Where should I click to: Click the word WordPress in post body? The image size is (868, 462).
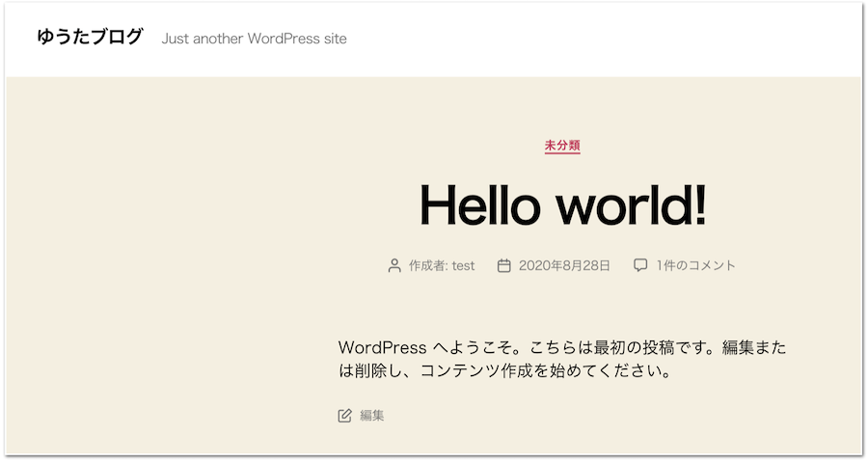point(382,347)
